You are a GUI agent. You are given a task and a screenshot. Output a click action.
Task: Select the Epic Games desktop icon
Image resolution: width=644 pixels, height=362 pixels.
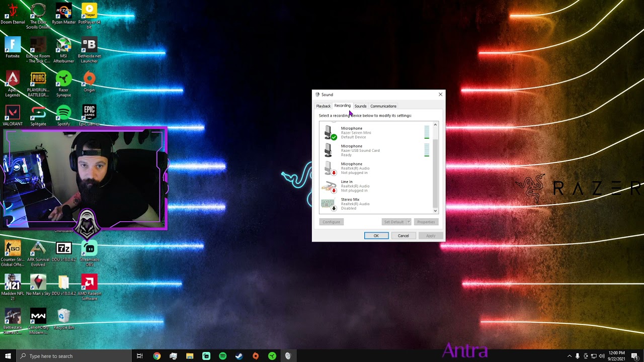point(89,116)
